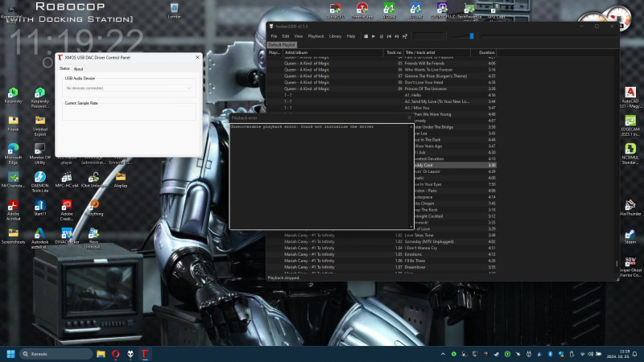Screen dimensions: 644x362
Task: Click the taskbar search field
Action: coord(55,354)
